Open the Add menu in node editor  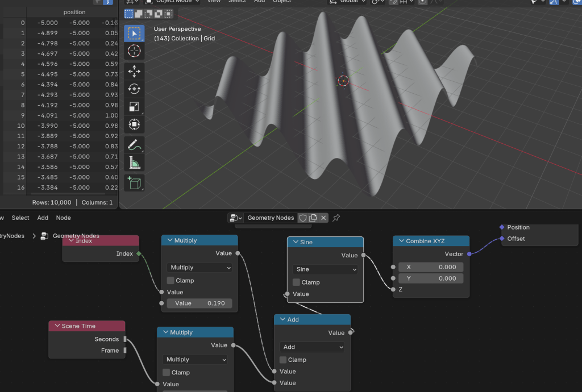[43, 218]
